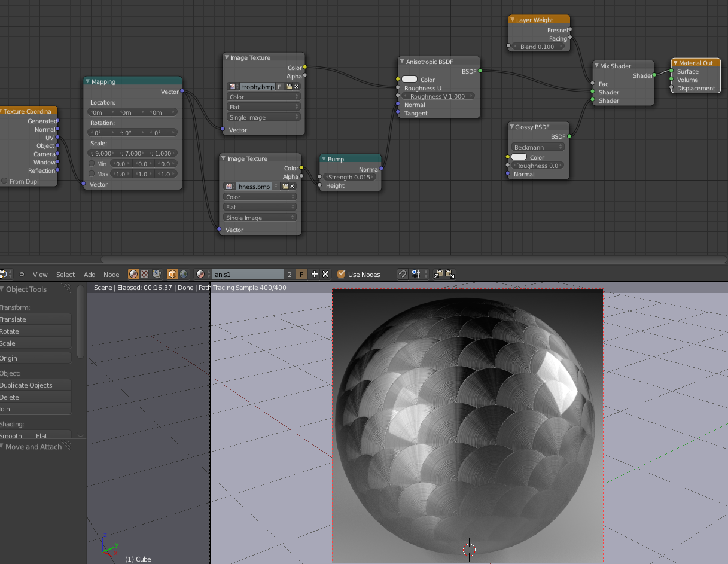
Task: Collapse the Anisotropic BSDF node
Action: (x=403, y=62)
